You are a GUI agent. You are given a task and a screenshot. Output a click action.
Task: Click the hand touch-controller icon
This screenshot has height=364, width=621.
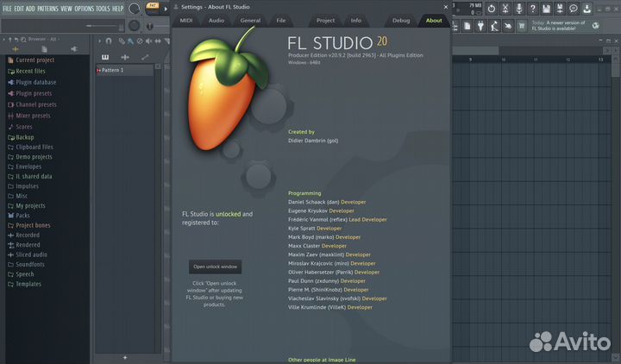(508, 26)
